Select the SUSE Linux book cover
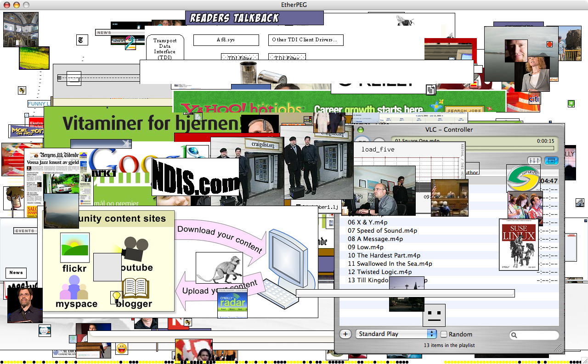 pos(519,244)
